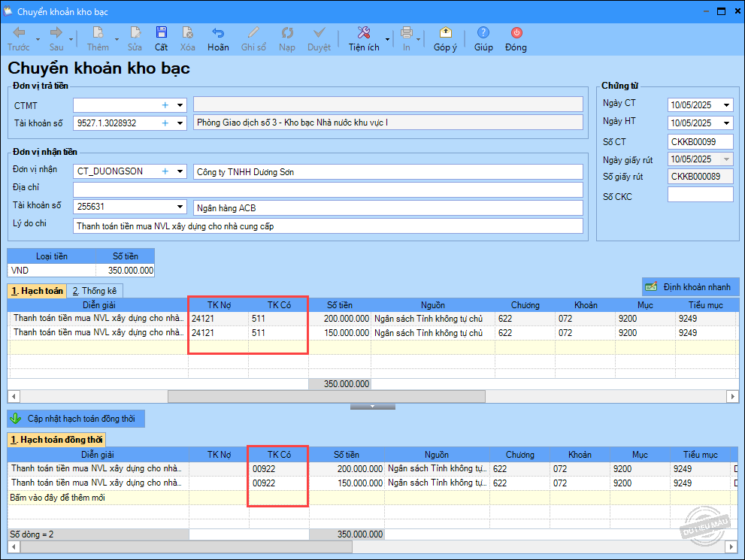Screen dimensions: 745x560
Task: Open the Ngày CT date dropdown
Action: (726, 105)
